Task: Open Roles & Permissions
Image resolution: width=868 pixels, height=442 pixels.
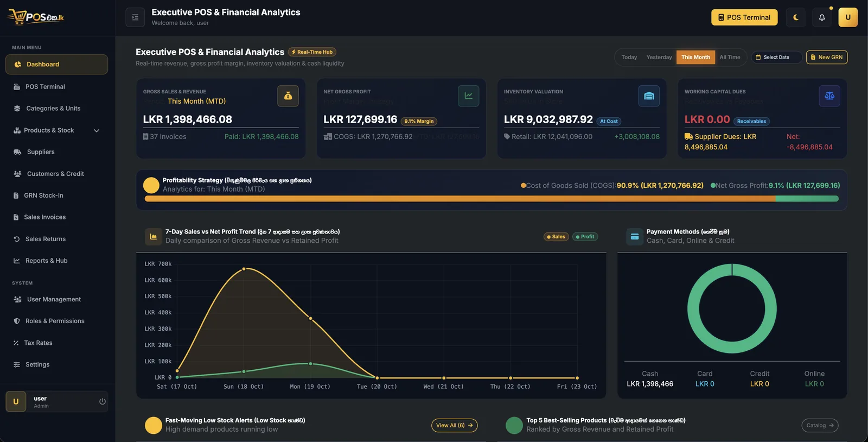Action: (56, 321)
